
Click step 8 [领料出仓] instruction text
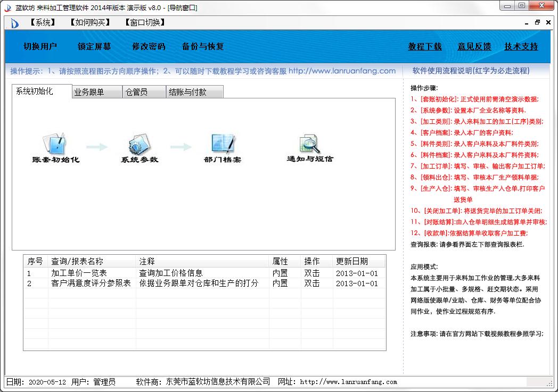(x=474, y=177)
